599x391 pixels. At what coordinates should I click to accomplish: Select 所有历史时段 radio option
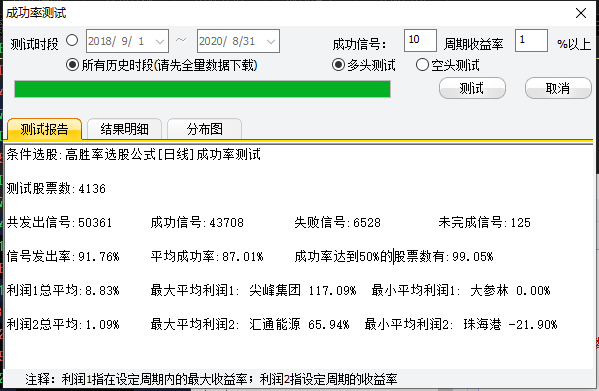point(72,65)
